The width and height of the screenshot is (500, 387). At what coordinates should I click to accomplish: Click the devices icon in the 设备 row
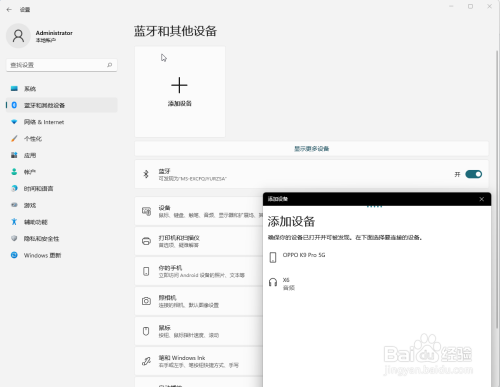146,211
